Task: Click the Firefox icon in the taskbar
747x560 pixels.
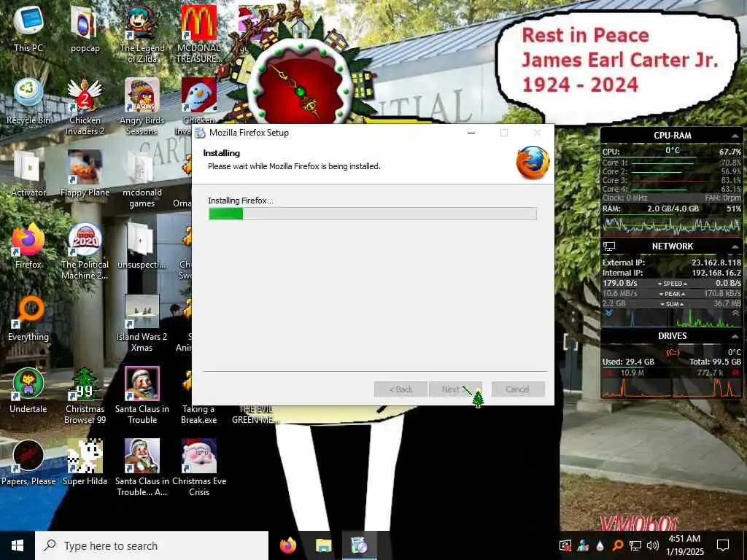Action: click(x=287, y=545)
